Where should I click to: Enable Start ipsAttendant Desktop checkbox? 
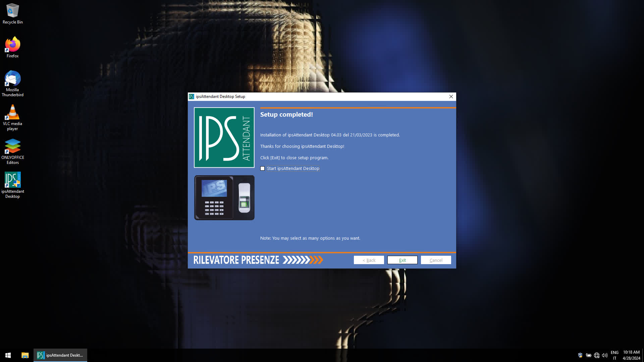pos(263,169)
